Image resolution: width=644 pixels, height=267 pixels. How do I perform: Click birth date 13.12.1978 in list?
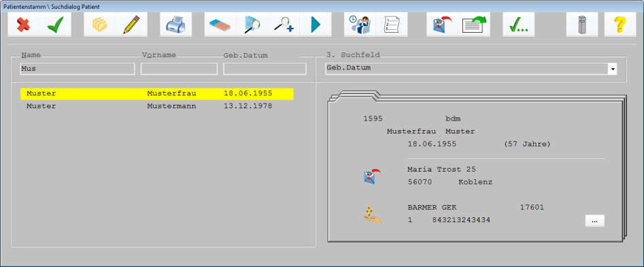pos(248,106)
